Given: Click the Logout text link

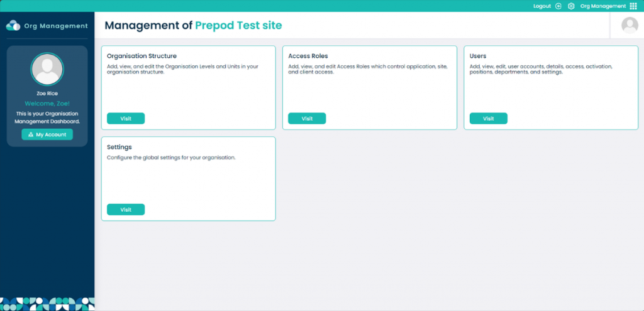Looking at the screenshot, I should click(x=541, y=6).
